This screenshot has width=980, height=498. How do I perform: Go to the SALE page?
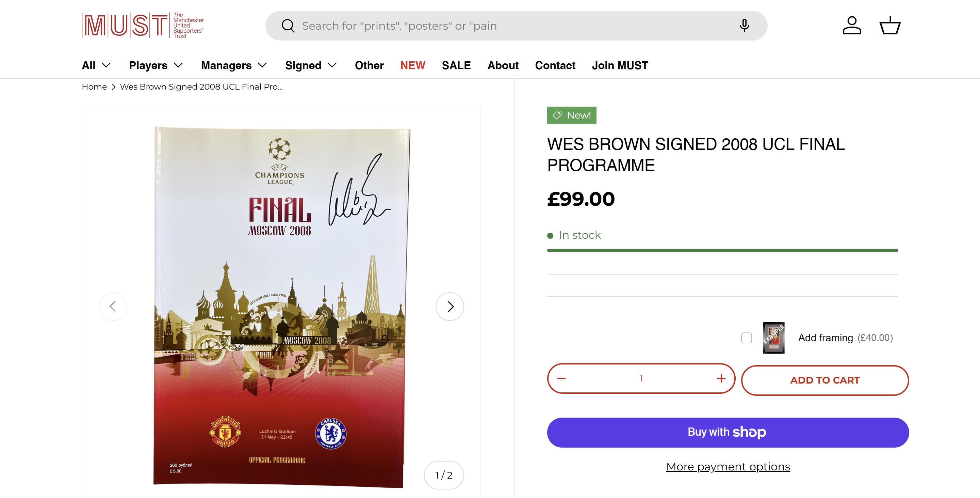[x=456, y=65]
